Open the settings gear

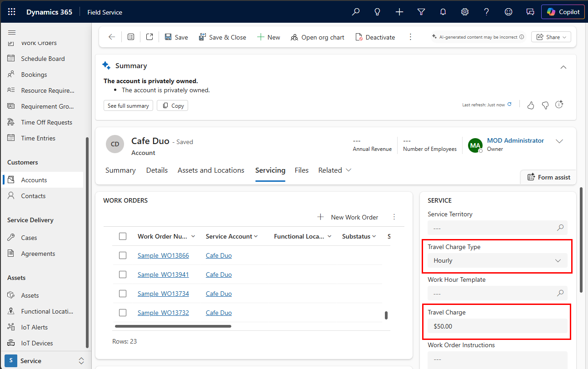[x=465, y=12]
